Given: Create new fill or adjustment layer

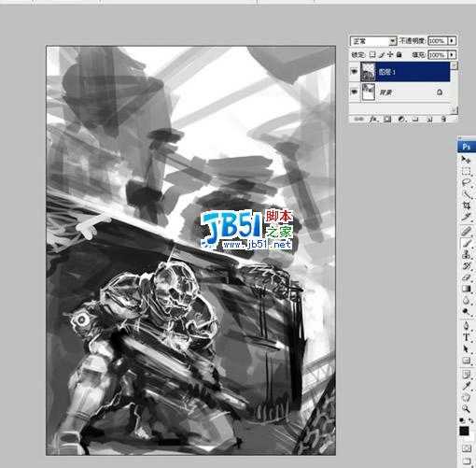Looking at the screenshot, I should pos(401,119).
